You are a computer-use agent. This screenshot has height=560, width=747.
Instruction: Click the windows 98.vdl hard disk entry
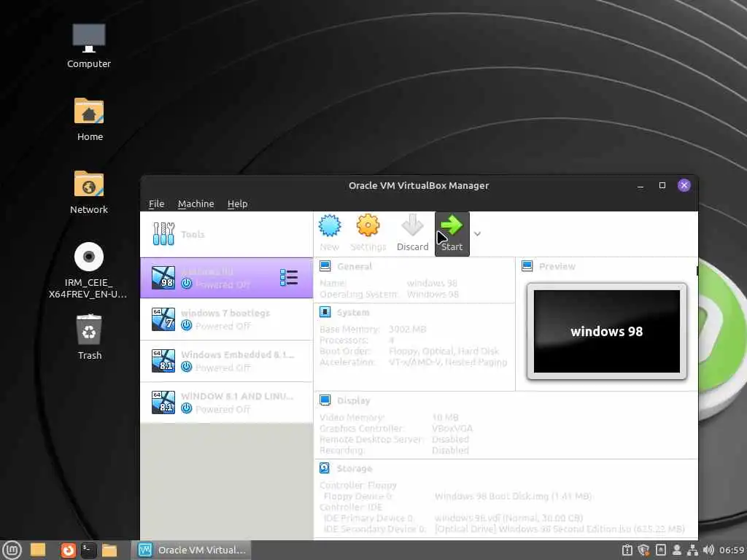pos(508,518)
